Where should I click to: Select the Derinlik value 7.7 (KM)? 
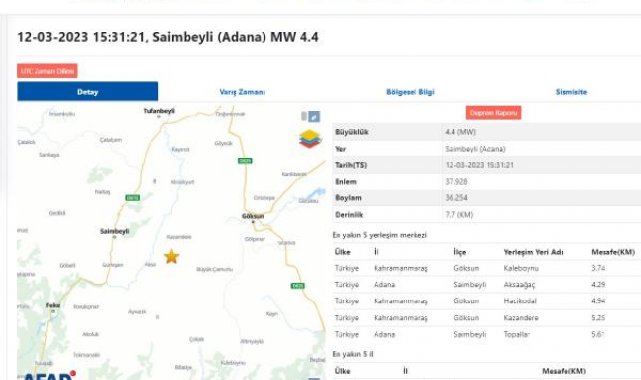(459, 215)
